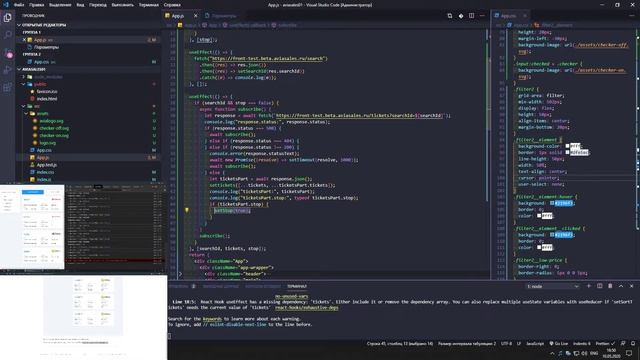The width and height of the screenshot is (640, 360).
Task: Click the diamond-shaped icon in editor toolbar
Action: click(x=461, y=16)
